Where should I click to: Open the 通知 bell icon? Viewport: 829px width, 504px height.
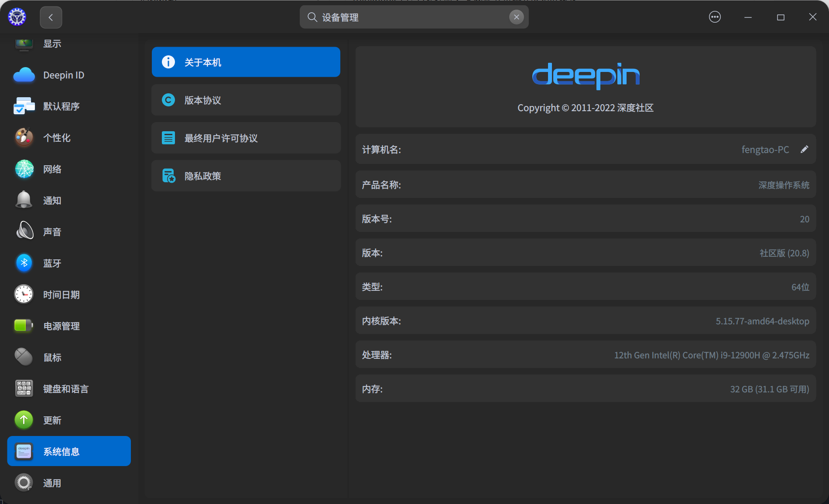[24, 200]
